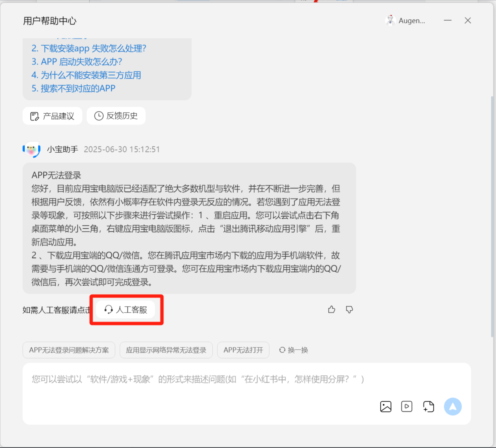The height and width of the screenshot is (448, 496).
Task: Click the 小宝助手 avatar icon
Action: click(x=32, y=149)
